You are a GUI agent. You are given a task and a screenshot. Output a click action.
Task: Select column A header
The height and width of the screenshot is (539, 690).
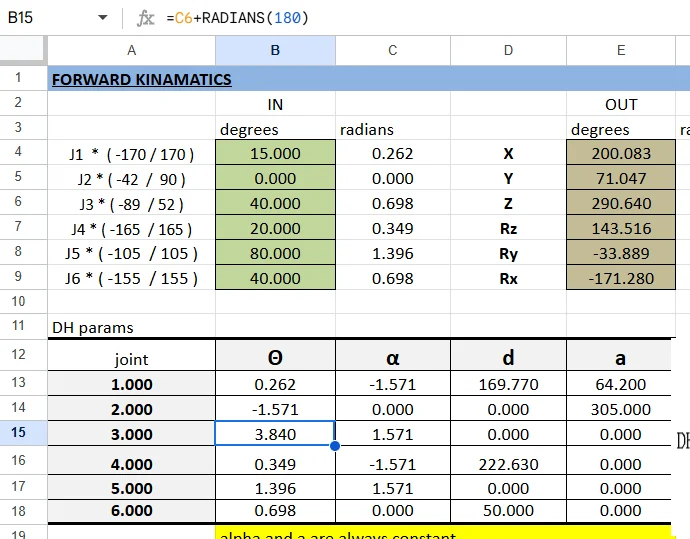point(132,51)
